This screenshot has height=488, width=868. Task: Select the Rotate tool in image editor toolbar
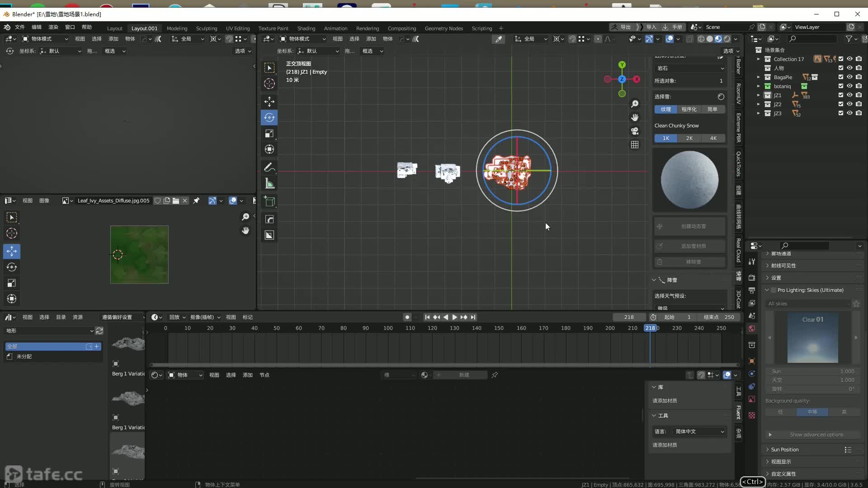(x=12, y=267)
